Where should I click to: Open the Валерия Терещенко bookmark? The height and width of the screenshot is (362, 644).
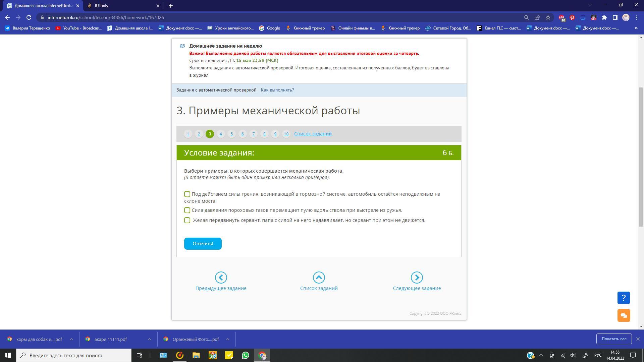(28, 28)
